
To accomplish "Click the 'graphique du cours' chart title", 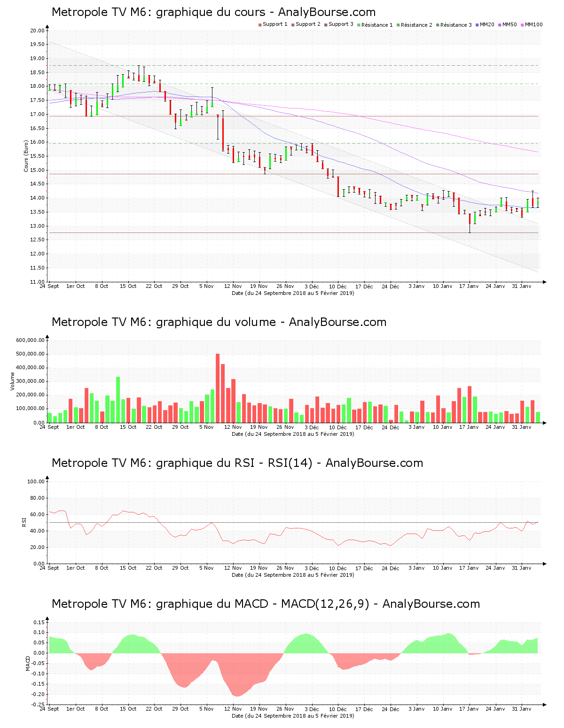I will [x=214, y=12].
